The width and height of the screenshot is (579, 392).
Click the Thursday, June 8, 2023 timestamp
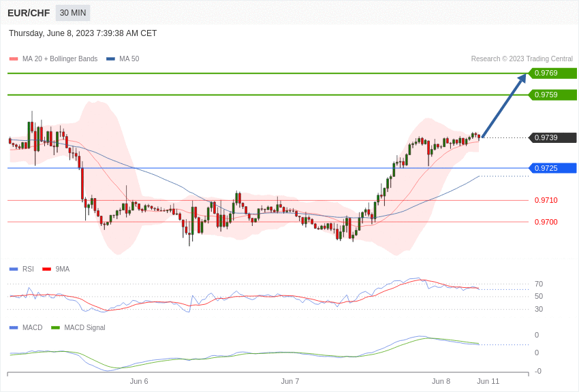pyautogui.click(x=82, y=33)
